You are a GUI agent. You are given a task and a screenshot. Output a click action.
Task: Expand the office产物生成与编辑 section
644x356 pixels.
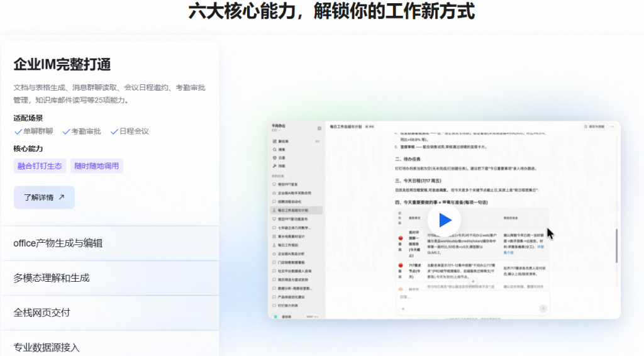[109, 243]
